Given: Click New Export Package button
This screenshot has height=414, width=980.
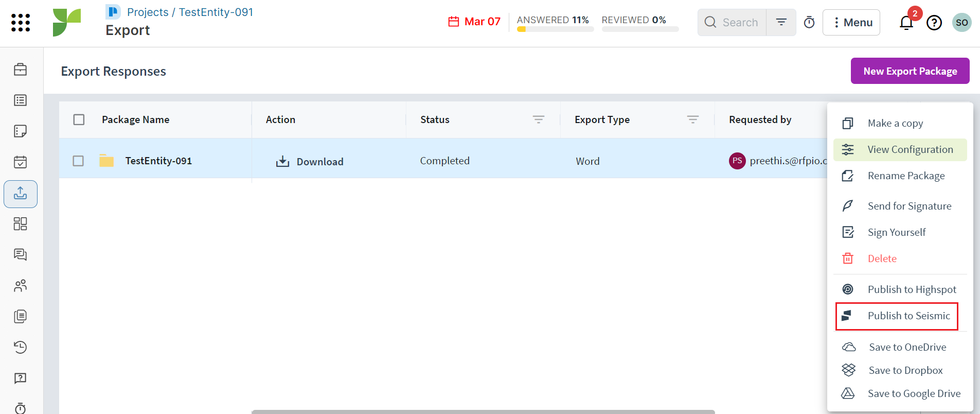Looking at the screenshot, I should (x=910, y=71).
